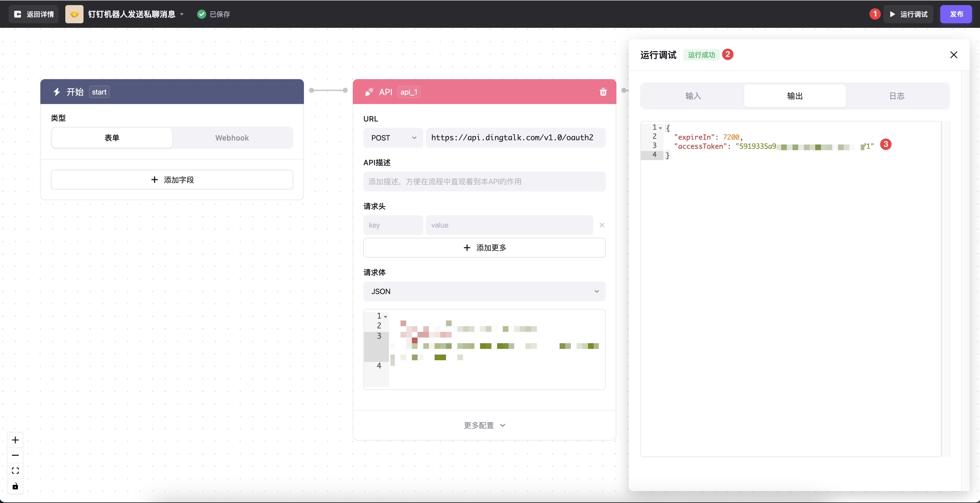Select 表单 as start type

pyautogui.click(x=112, y=138)
